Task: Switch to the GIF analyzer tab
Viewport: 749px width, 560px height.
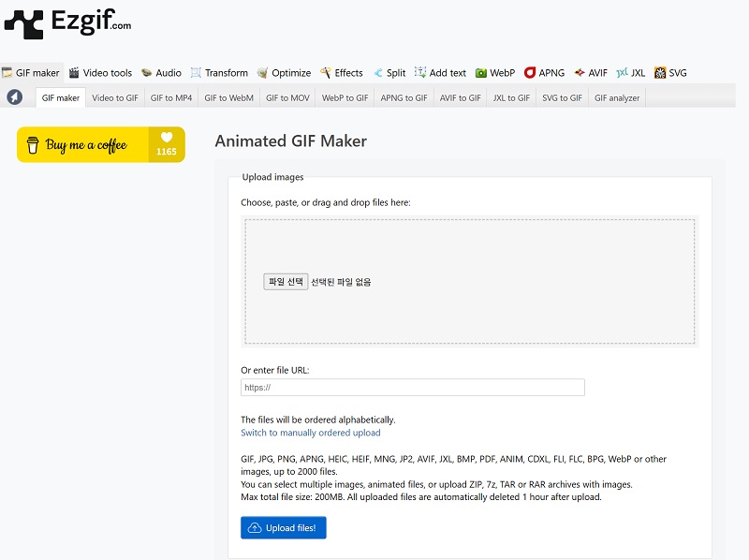Action: [x=617, y=98]
